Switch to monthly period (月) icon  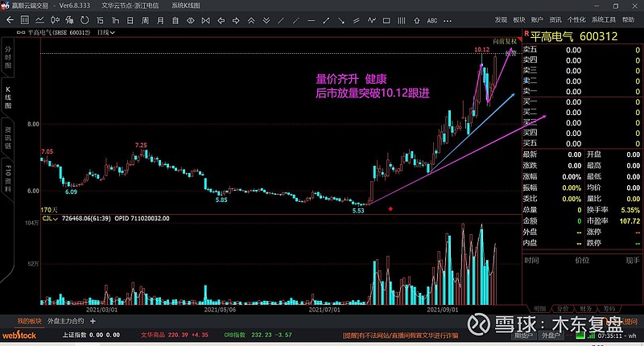click(160, 20)
